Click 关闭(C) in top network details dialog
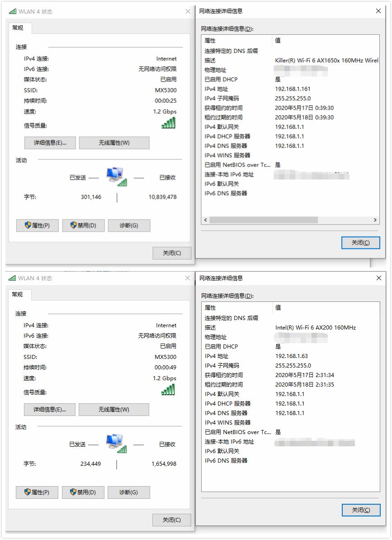Image resolution: width=392 pixels, height=540 pixels. tap(361, 243)
